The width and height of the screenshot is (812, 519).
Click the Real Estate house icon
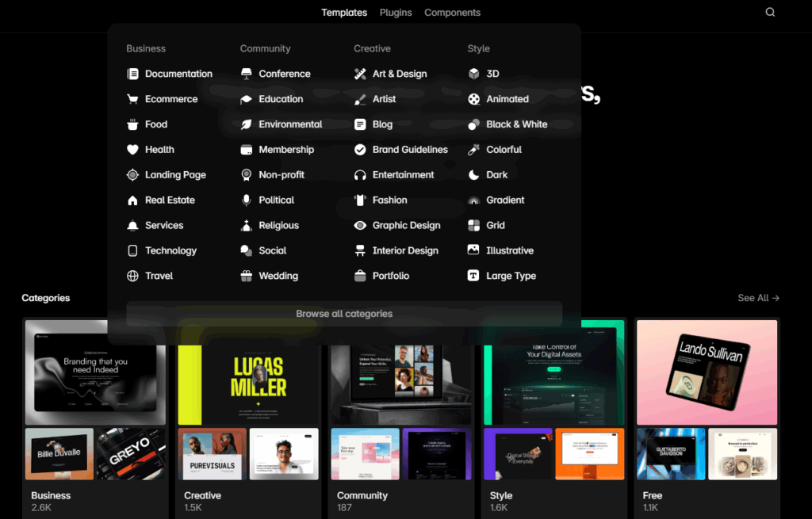point(132,200)
